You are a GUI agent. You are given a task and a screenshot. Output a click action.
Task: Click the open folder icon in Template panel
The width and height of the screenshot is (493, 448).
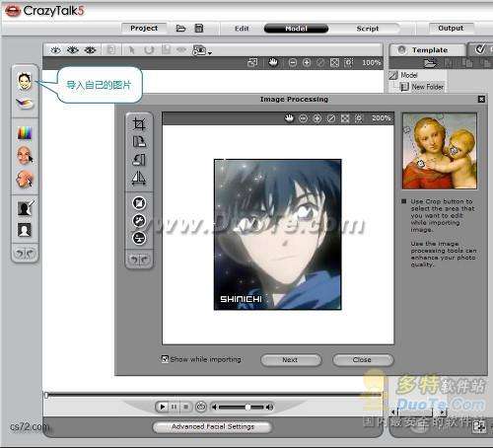coord(430,62)
